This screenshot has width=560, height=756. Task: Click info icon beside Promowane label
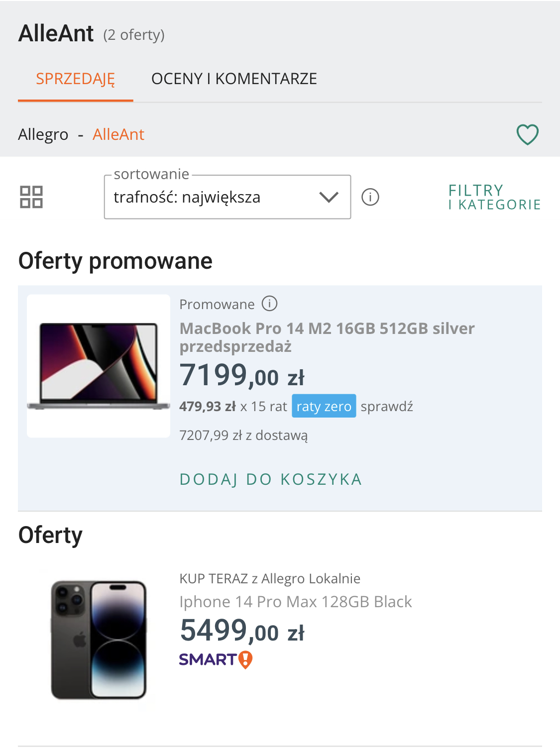pyautogui.click(x=269, y=304)
